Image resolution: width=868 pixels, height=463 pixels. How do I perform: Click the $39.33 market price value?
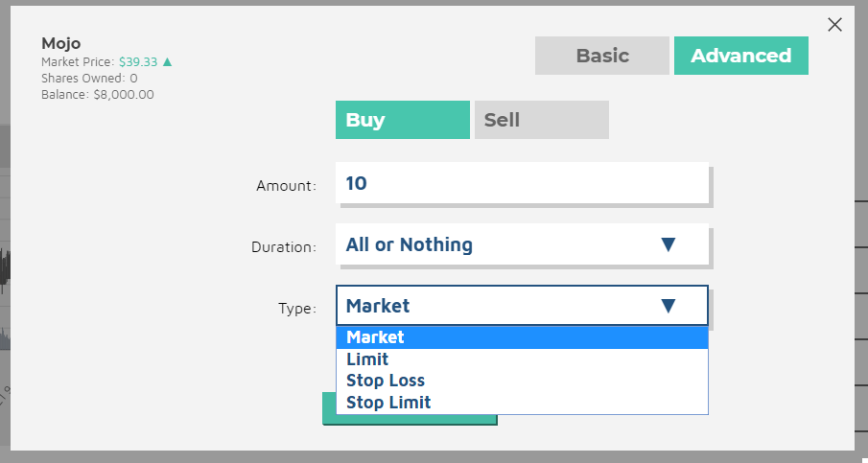click(x=137, y=62)
